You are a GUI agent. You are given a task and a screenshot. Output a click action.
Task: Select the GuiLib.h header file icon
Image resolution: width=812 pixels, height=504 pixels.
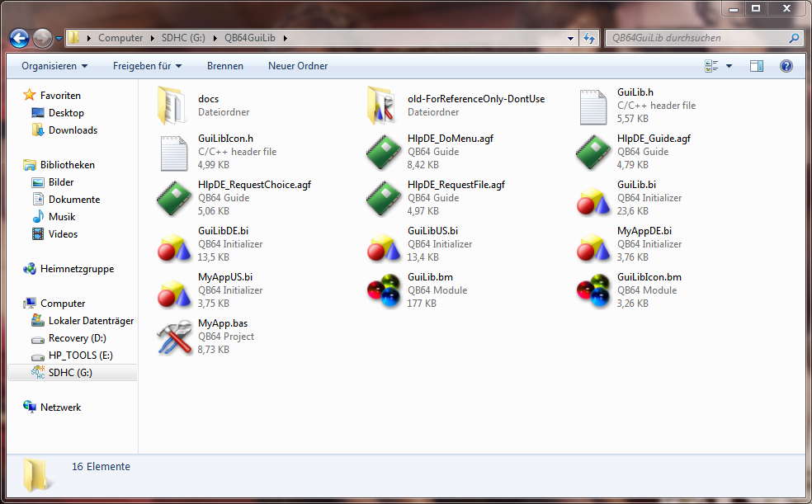point(593,107)
